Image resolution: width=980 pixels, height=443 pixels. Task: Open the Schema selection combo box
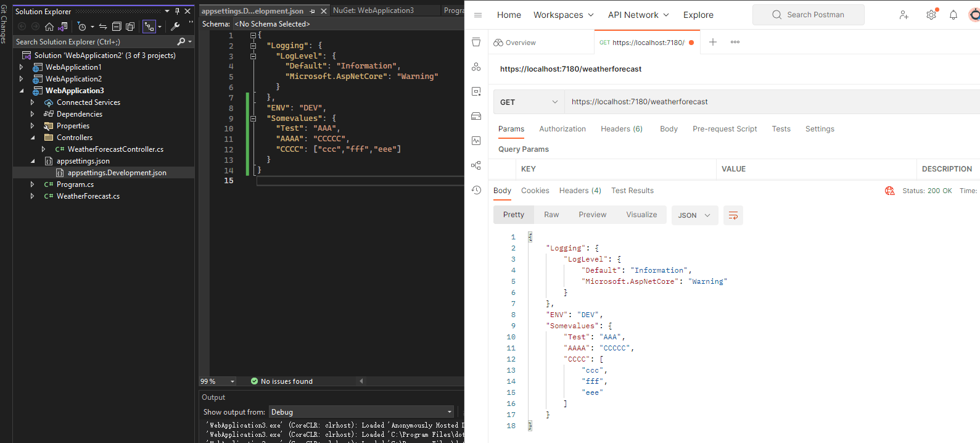tap(348, 24)
